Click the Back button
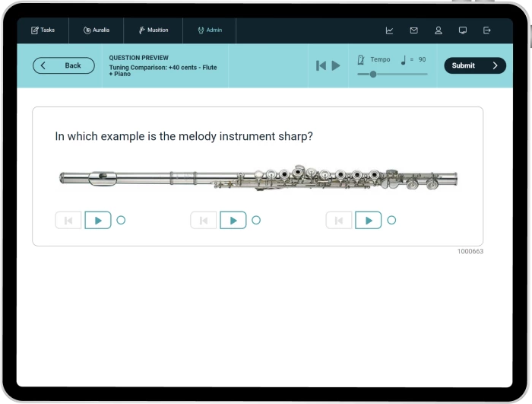This screenshot has width=532, height=404. pyautogui.click(x=64, y=65)
